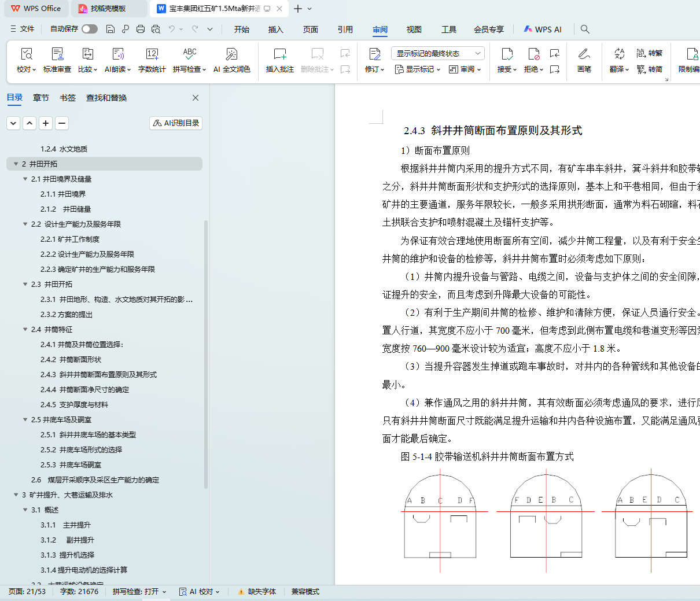Screen dimensions: 700x601
Task: Start AI朗读 read aloud
Action: (x=117, y=60)
